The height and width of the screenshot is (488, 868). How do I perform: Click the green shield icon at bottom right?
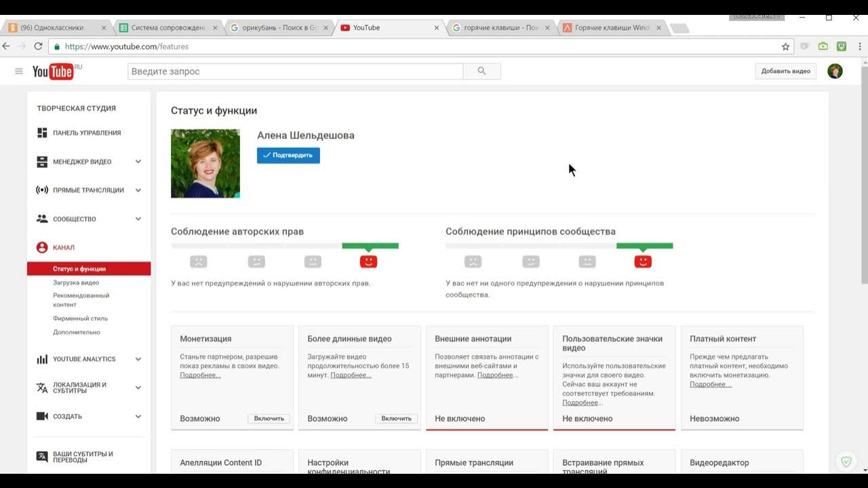(846, 462)
